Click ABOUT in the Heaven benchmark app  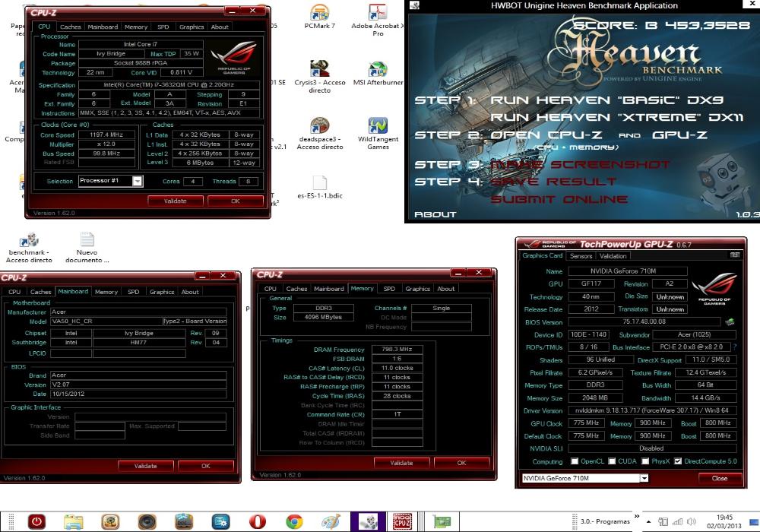(x=435, y=214)
